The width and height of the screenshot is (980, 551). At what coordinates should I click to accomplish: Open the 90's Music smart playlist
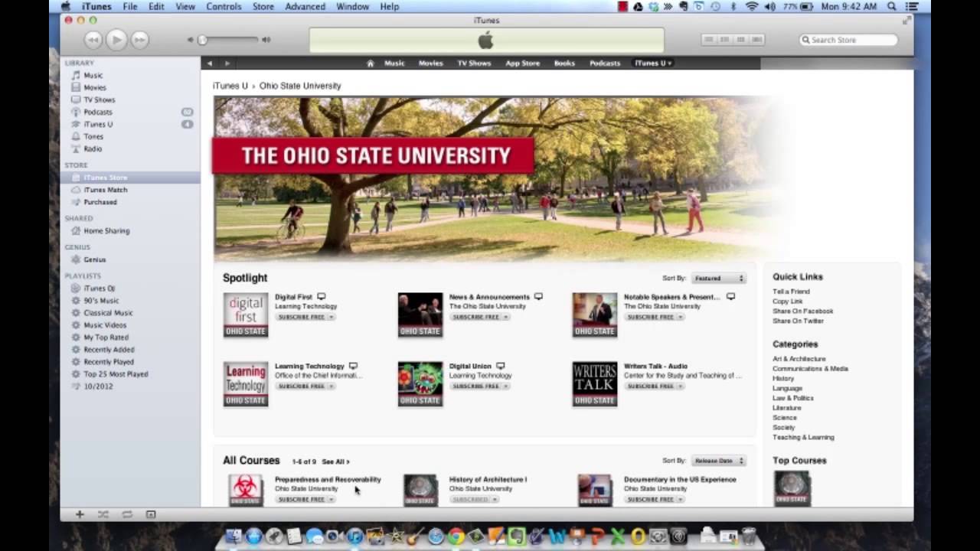[x=101, y=301]
